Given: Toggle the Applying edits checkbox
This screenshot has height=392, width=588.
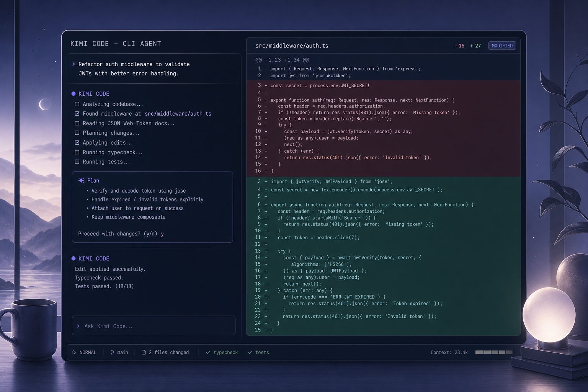Looking at the screenshot, I should coord(77,142).
